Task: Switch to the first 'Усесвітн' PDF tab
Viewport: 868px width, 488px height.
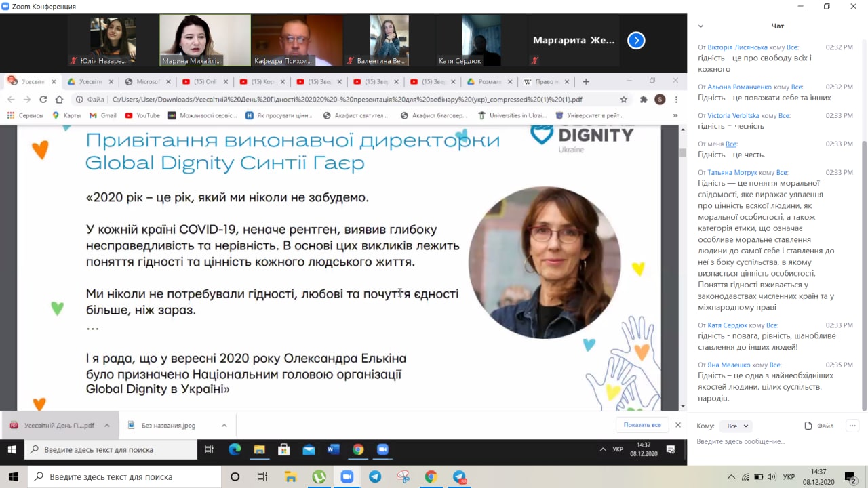Action: pyautogui.click(x=32, y=81)
